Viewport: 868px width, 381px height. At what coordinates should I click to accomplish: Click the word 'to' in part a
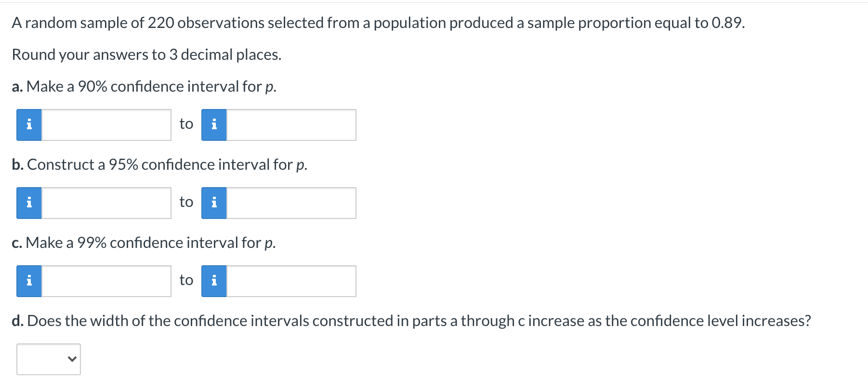186,123
